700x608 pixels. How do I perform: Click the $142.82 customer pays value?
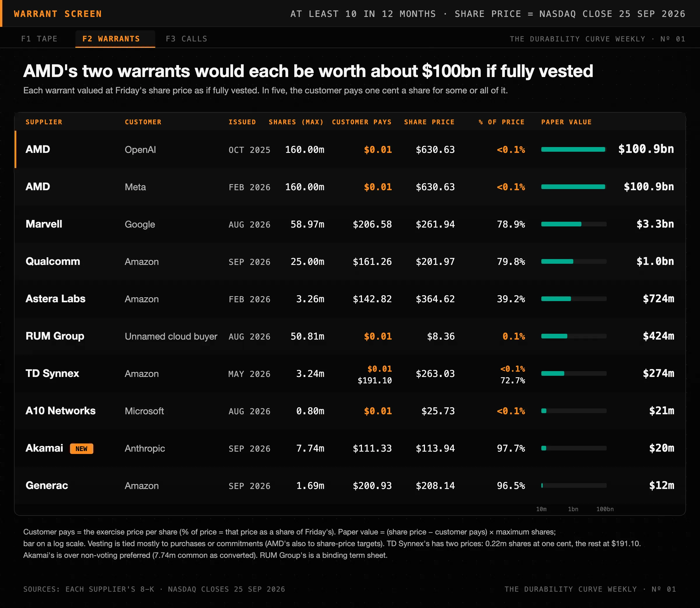pyautogui.click(x=372, y=299)
